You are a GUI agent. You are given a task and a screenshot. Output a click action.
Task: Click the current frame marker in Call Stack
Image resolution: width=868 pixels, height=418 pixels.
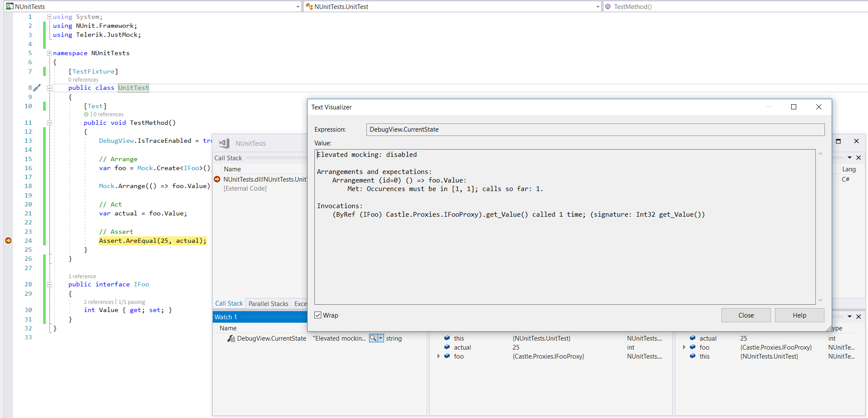tap(217, 180)
